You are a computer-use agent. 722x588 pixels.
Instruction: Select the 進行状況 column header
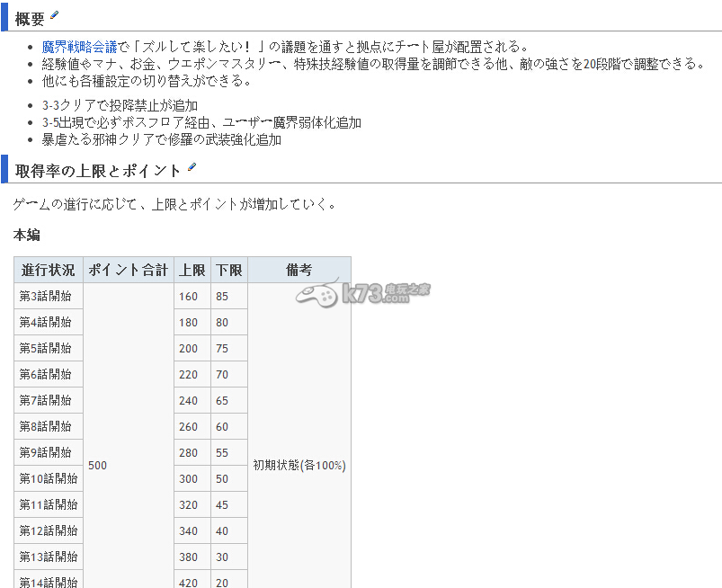click(49, 270)
